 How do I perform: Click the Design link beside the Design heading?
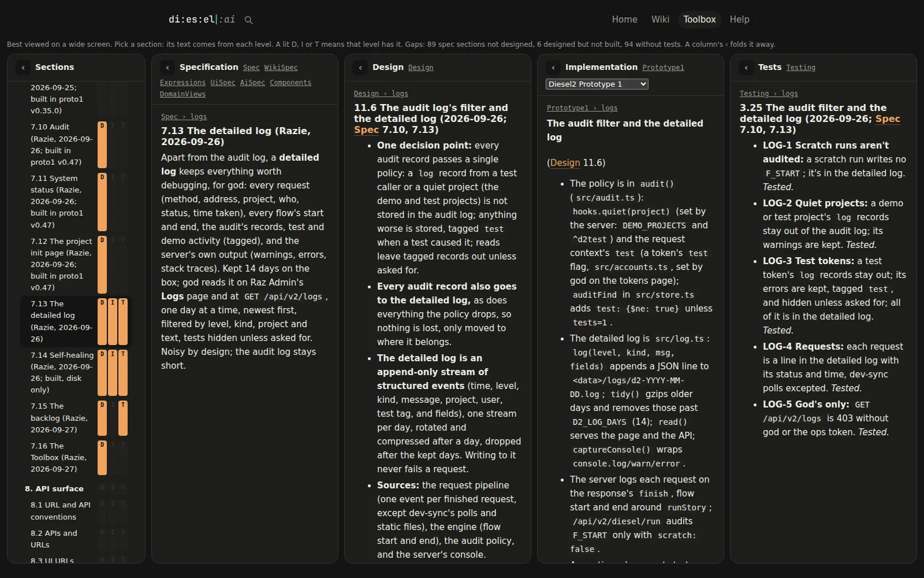coord(420,68)
